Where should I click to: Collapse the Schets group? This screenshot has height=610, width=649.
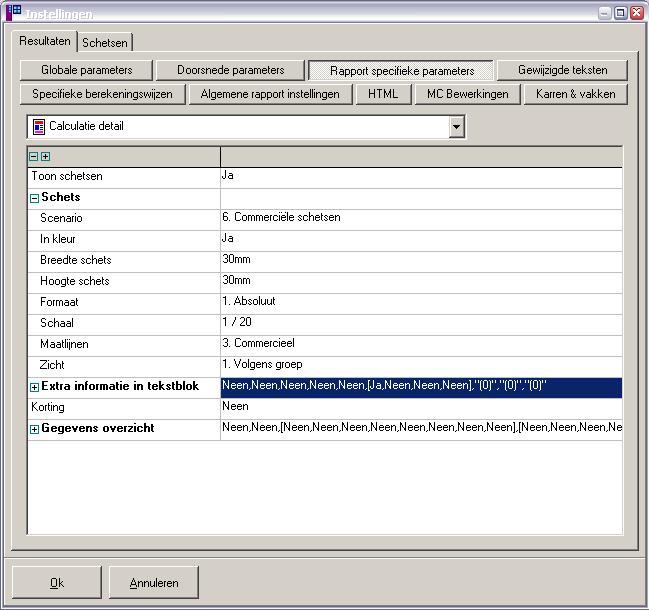click(34, 198)
